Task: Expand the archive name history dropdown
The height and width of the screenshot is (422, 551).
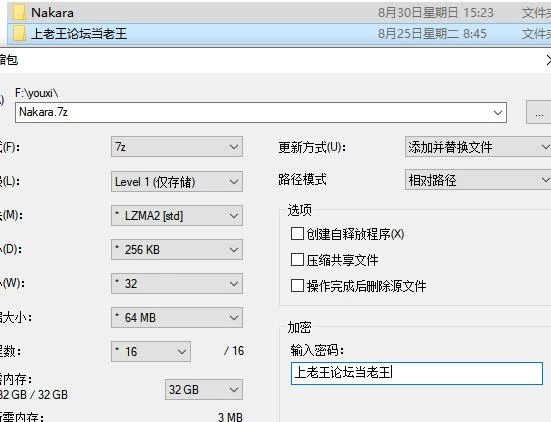Action: [x=498, y=113]
